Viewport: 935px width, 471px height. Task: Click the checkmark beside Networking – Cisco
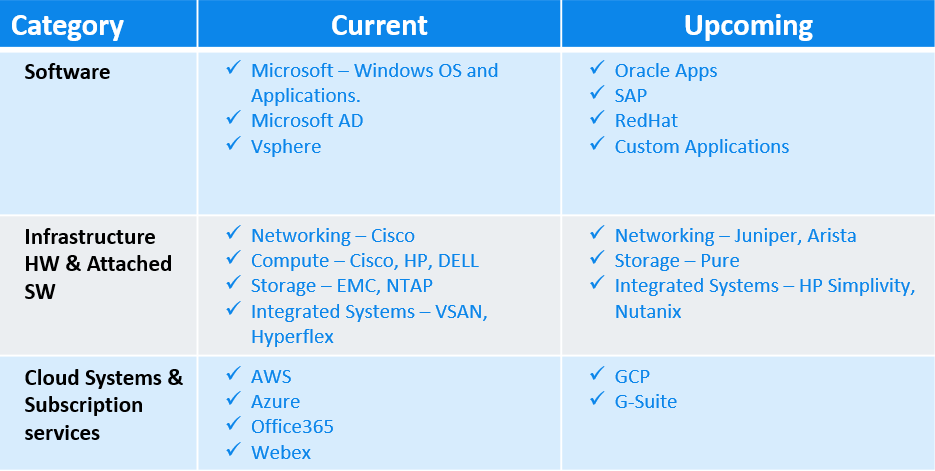pyautogui.click(x=233, y=233)
